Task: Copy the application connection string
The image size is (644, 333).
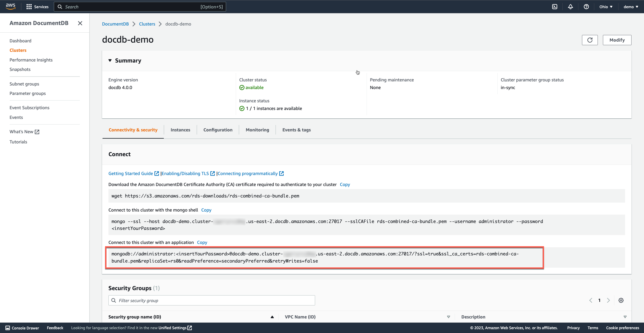Action: [x=202, y=242]
